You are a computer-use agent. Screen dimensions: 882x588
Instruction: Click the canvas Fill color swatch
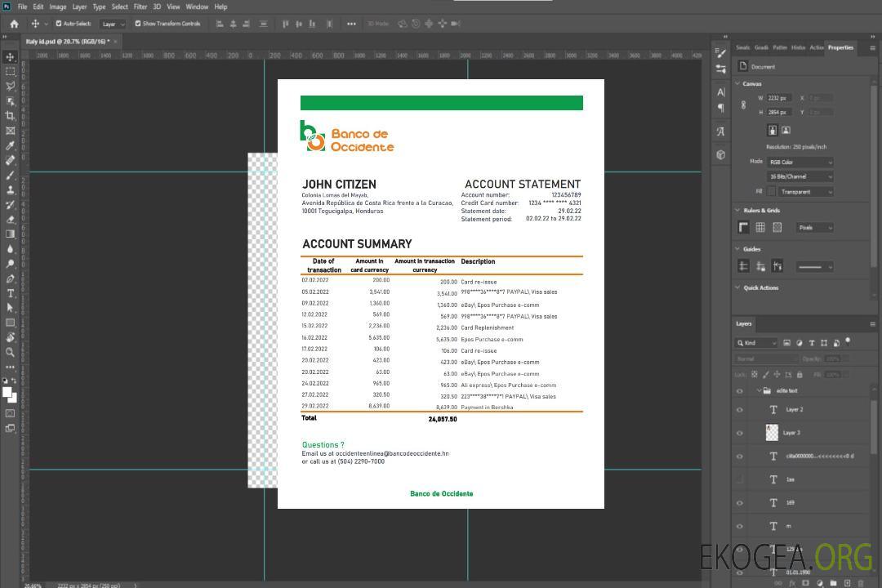pos(771,191)
